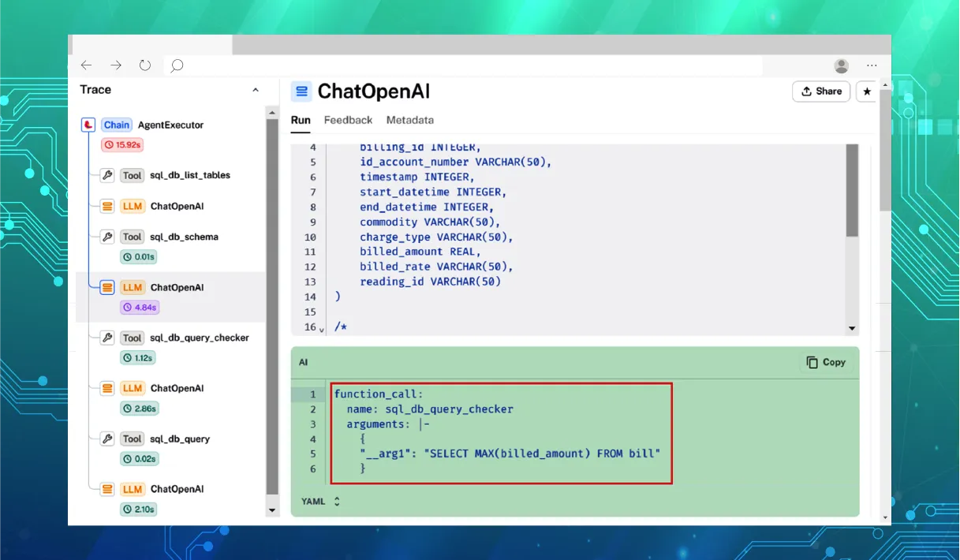960x560 pixels.
Task: Click the search magnifier icon in the address bar
Action: point(177,66)
